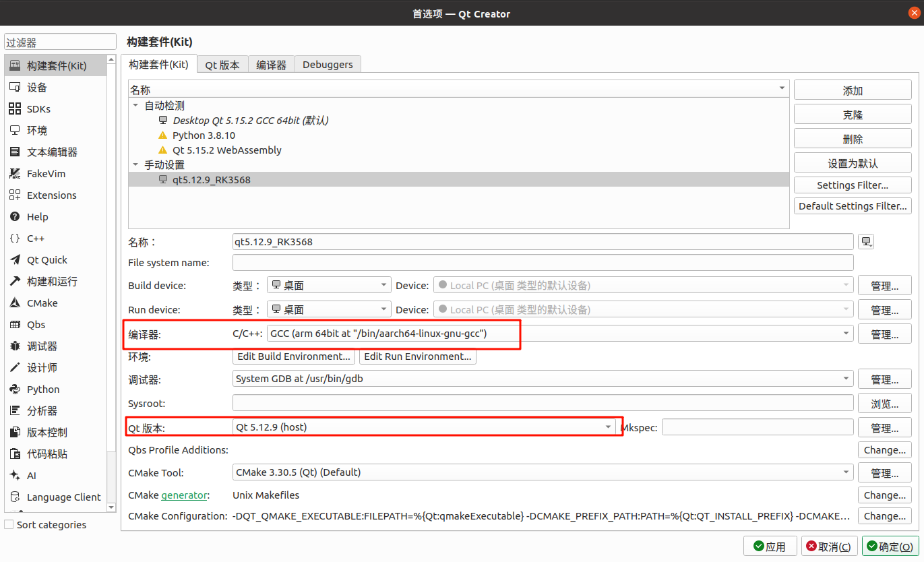Click the 删除 button
Image resolution: width=924 pixels, height=562 pixels.
(853, 139)
